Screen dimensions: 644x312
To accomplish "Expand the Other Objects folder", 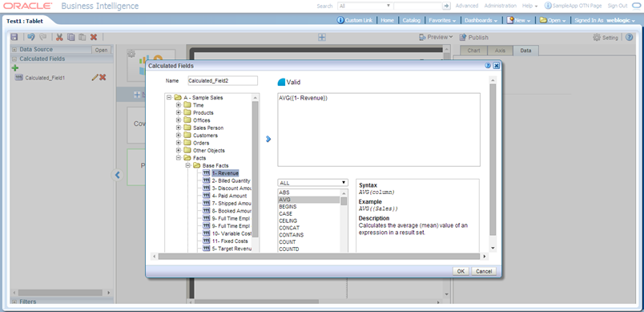I will click(179, 151).
